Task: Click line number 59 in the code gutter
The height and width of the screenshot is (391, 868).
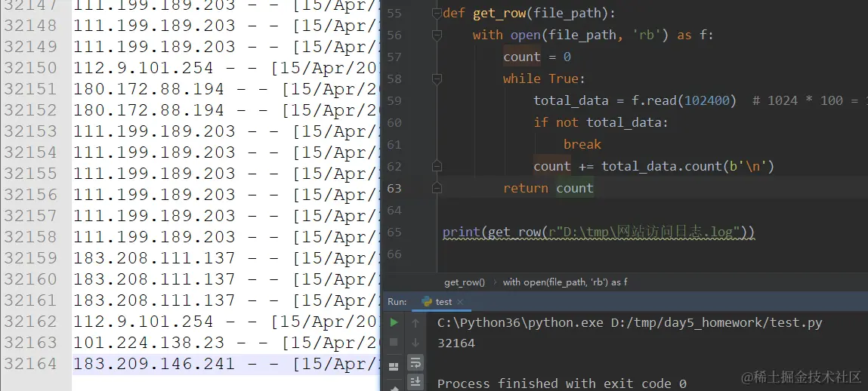Action: (x=394, y=100)
